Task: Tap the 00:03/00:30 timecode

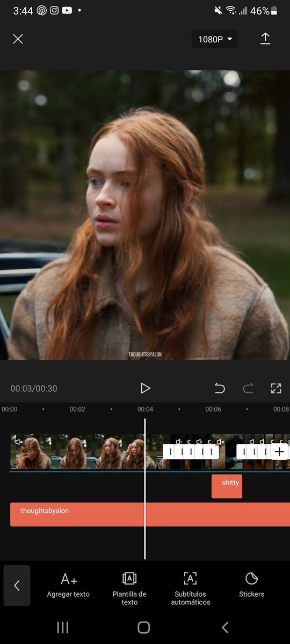Action: click(x=34, y=389)
